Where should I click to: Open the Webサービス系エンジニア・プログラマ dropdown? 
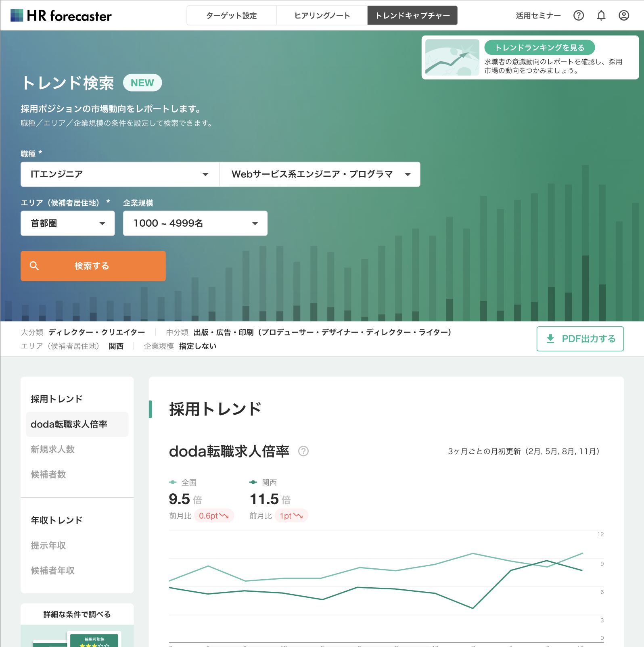[320, 174]
